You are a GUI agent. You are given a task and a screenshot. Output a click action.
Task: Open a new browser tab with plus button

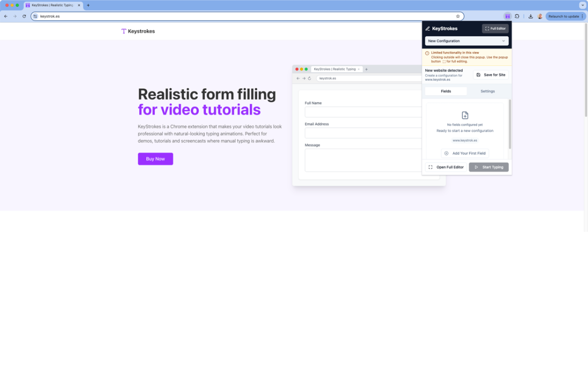coord(88,5)
